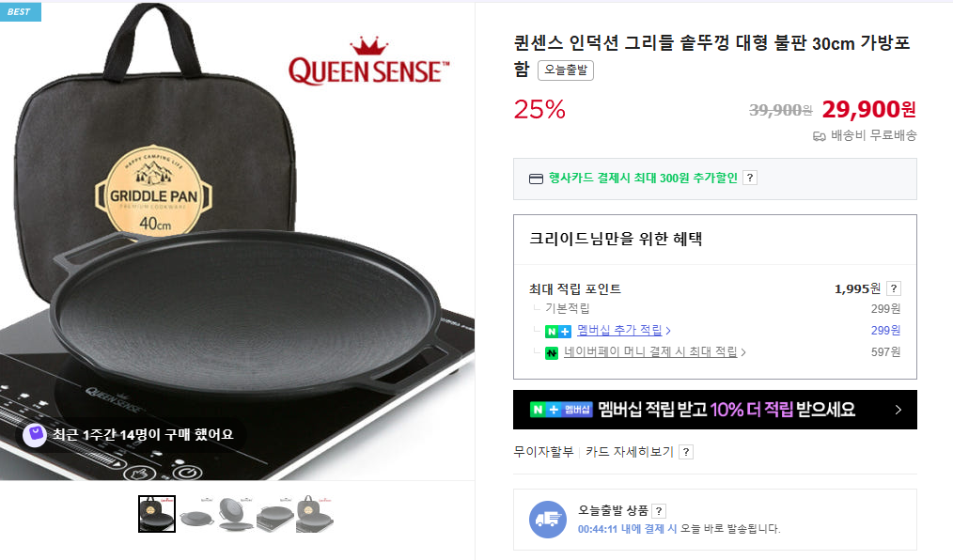Click the blue delivery truck icon

tap(548, 520)
